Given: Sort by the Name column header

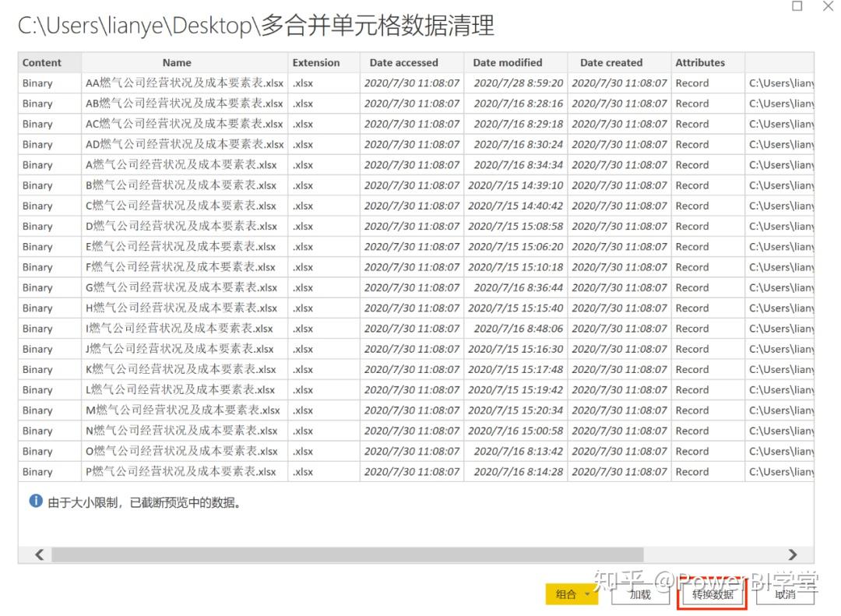Looking at the screenshot, I should 176,62.
